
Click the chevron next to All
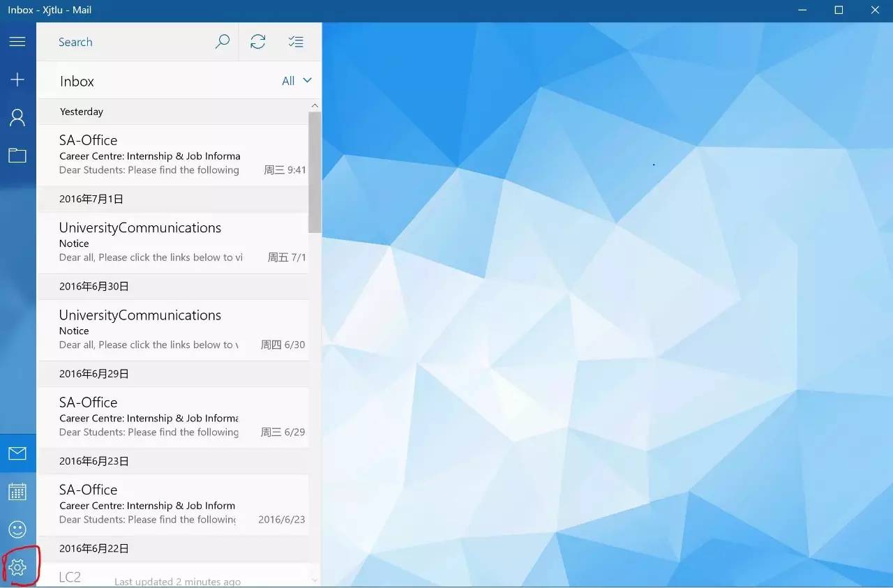click(307, 80)
